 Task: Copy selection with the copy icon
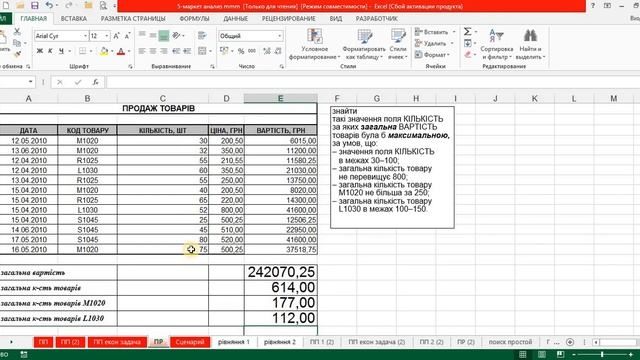(17, 42)
